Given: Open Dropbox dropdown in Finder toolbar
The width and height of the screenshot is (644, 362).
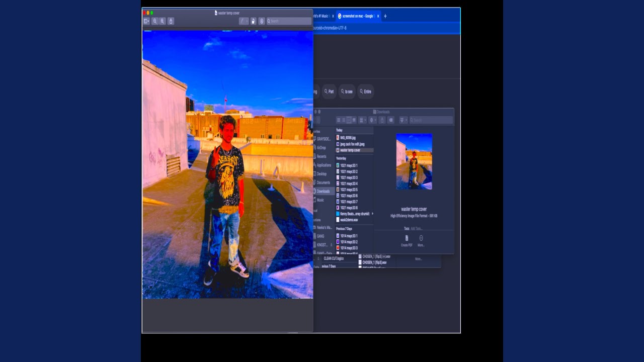Looking at the screenshot, I should (x=403, y=120).
